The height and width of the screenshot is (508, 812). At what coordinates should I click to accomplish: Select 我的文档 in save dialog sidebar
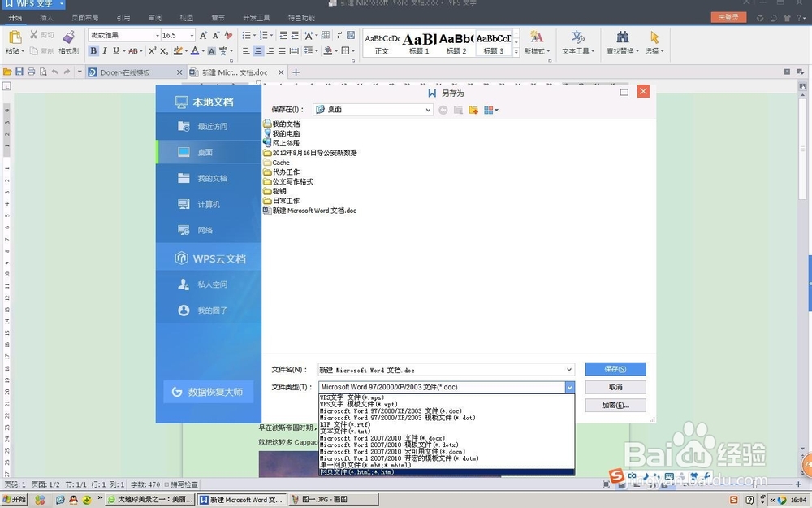click(209, 178)
